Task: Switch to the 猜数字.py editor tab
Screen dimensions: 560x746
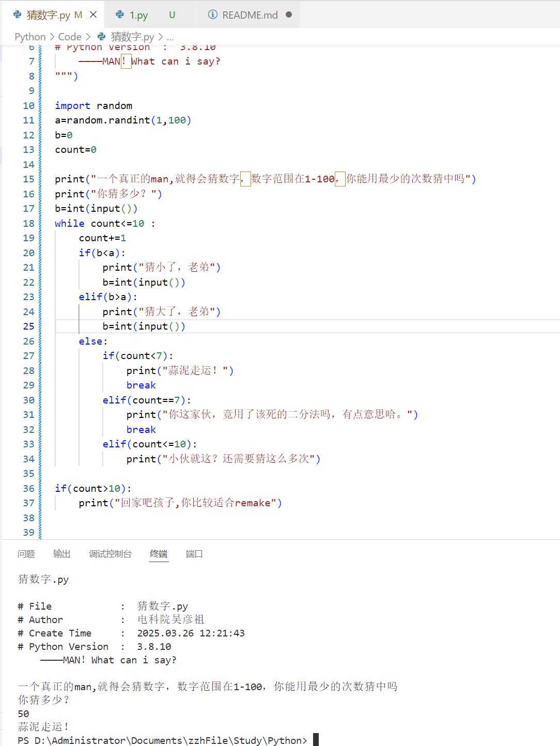Action: click(52, 15)
